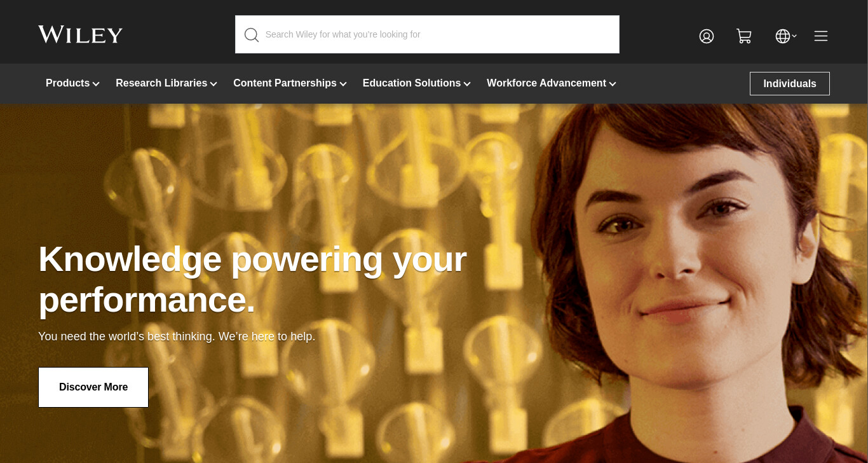Expand the Education Solutions chevron
Image resolution: width=868 pixels, height=463 pixels.
click(467, 84)
